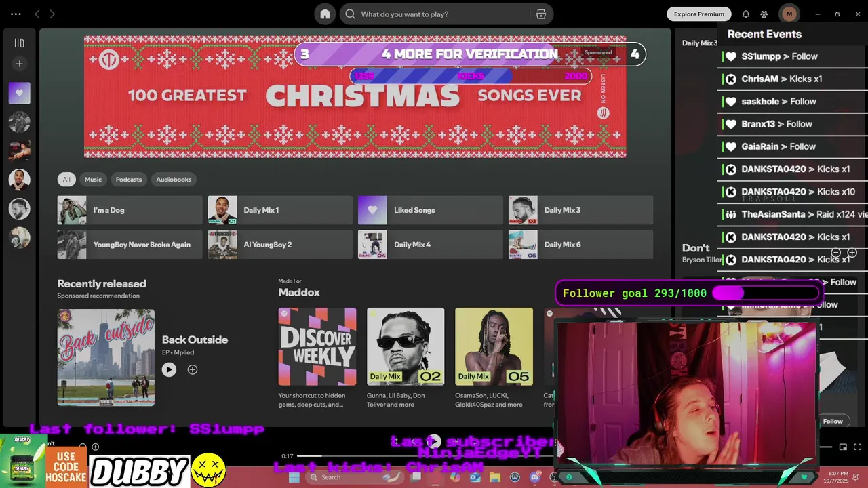Open Friend Activity icon
This screenshot has width=868, height=488.
click(764, 14)
